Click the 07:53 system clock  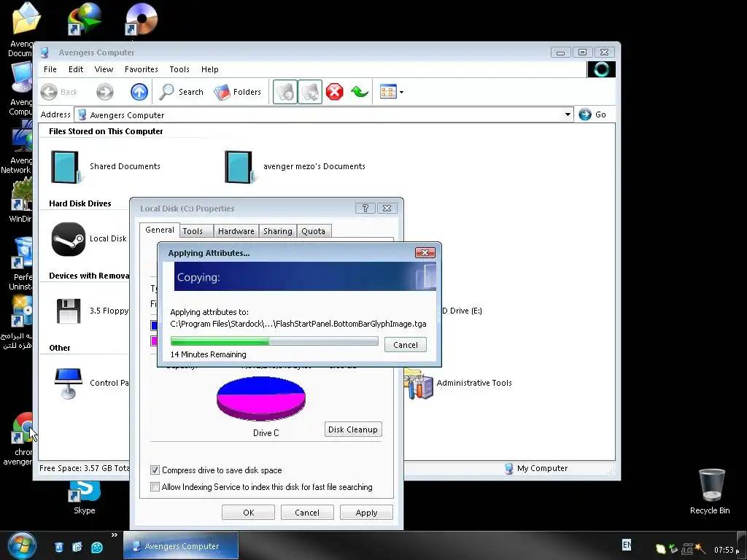pyautogui.click(x=724, y=550)
